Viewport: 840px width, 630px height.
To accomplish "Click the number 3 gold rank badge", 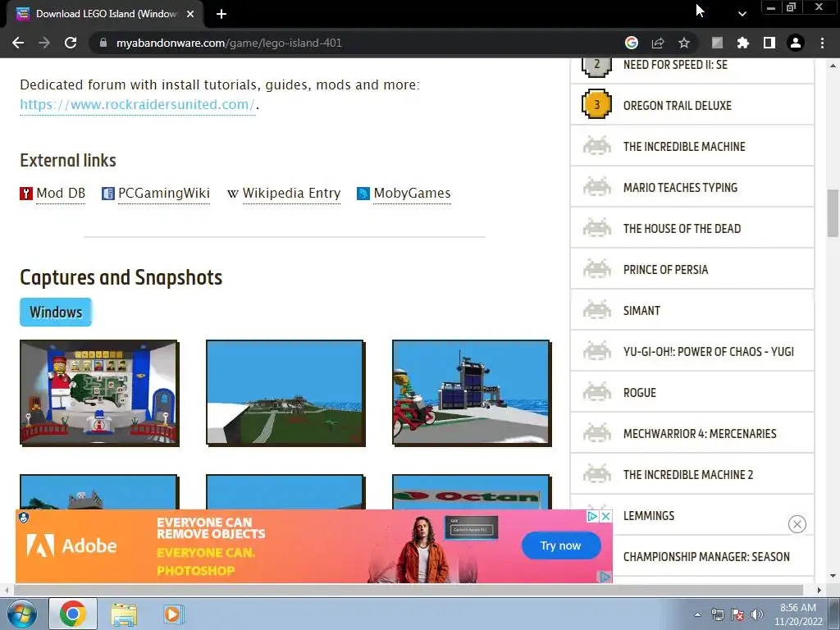I will click(597, 105).
